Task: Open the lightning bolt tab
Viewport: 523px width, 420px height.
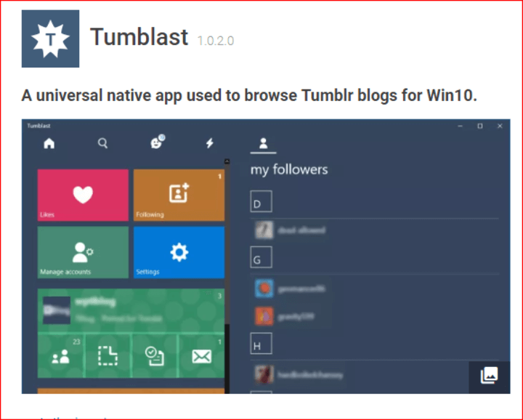Action: click(209, 143)
